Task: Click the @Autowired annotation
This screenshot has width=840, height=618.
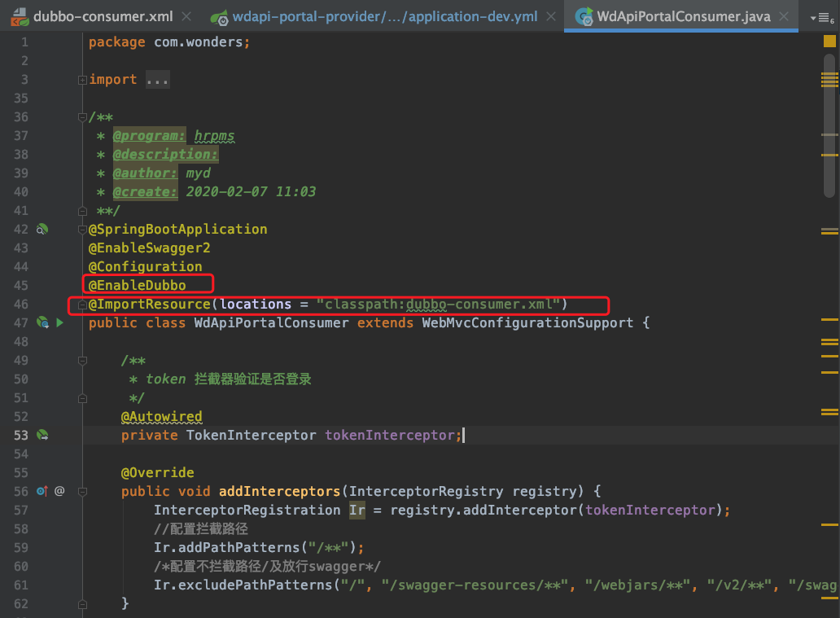Action: tap(162, 416)
